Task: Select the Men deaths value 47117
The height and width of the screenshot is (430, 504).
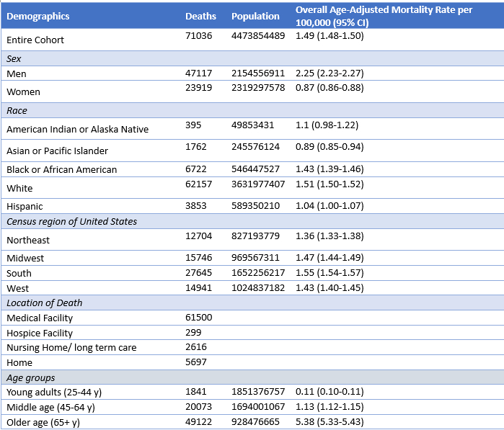Action: click(x=199, y=73)
